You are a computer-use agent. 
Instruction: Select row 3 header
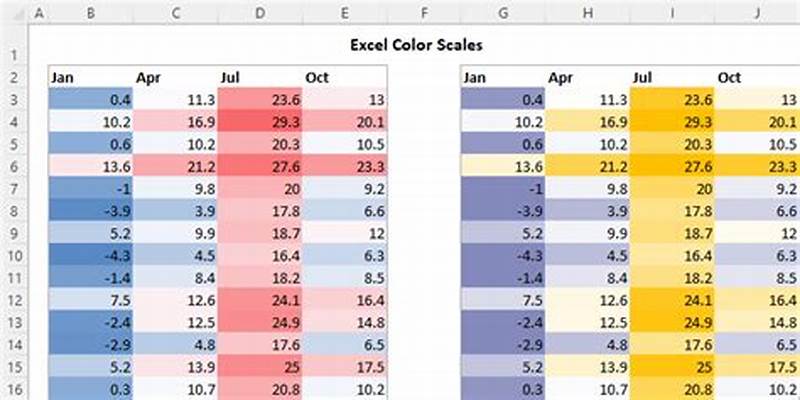pos(14,99)
